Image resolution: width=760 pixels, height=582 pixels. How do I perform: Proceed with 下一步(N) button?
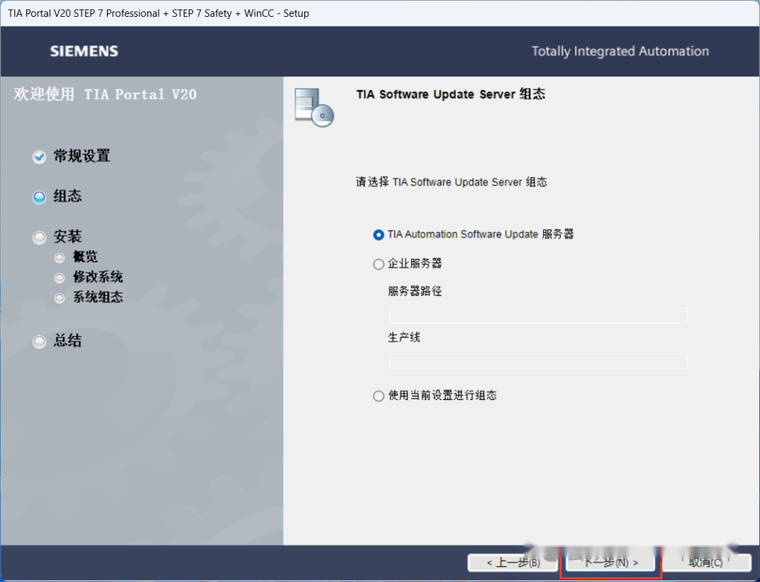pyautogui.click(x=610, y=563)
